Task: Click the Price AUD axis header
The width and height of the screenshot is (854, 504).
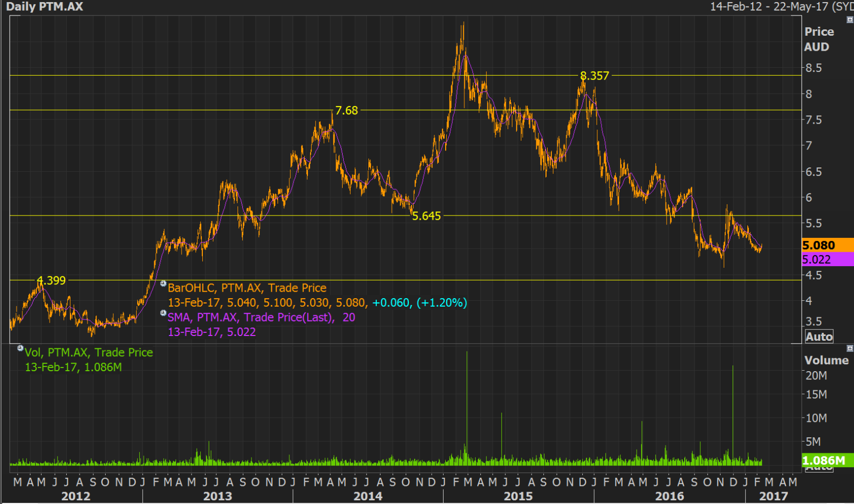Action: [x=819, y=39]
